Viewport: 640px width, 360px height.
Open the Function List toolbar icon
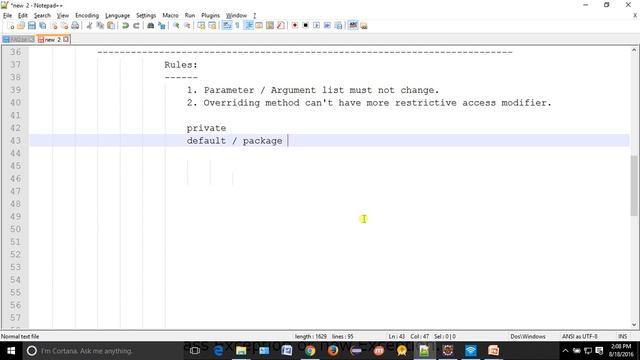tap(280, 26)
